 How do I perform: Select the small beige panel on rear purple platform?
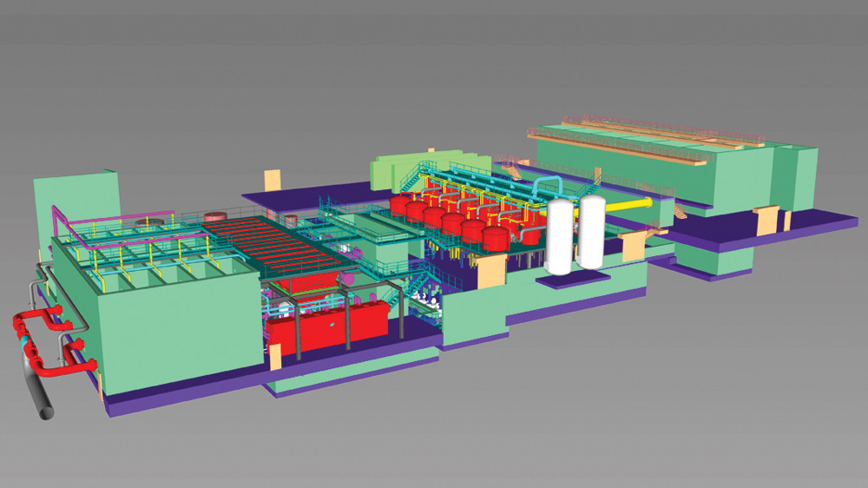(273, 178)
